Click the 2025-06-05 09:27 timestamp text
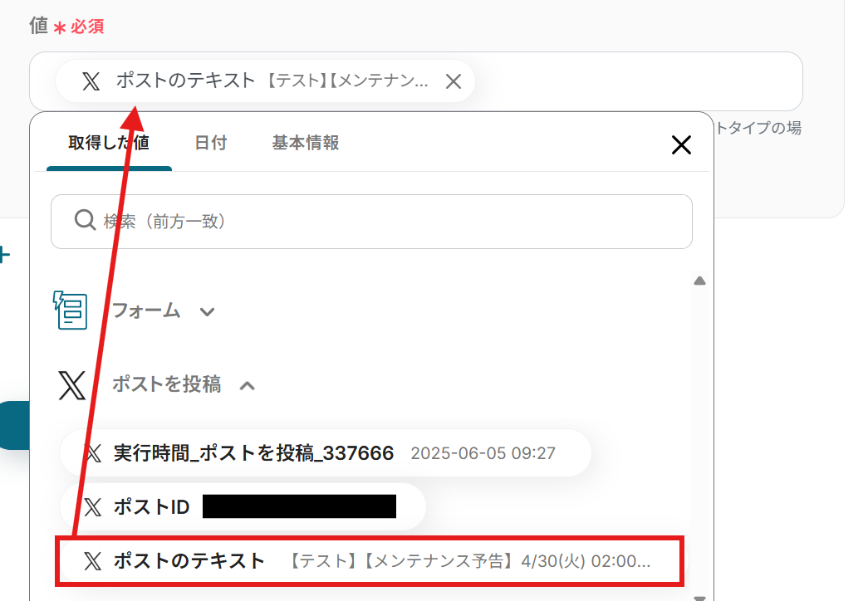The width and height of the screenshot is (868, 601). [x=483, y=453]
